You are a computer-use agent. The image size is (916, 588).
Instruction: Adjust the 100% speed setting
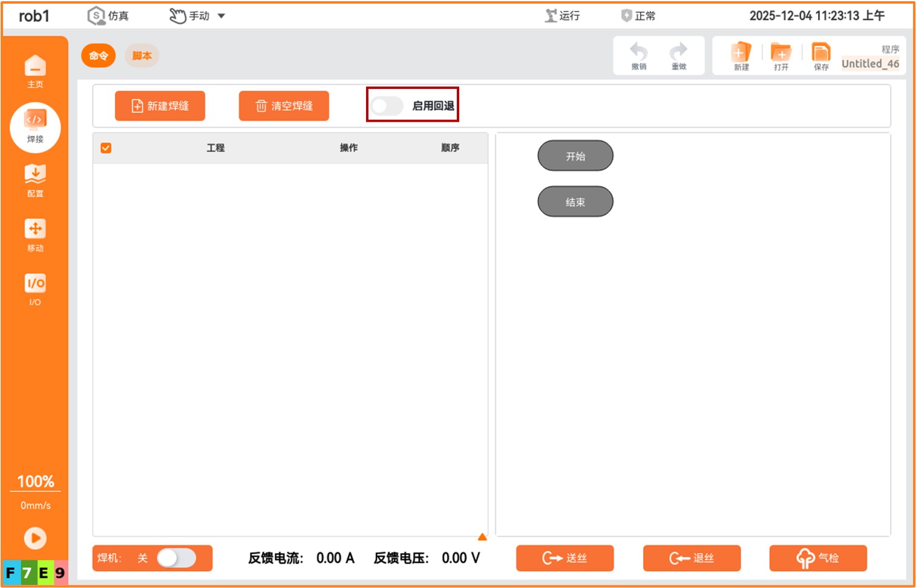pyautogui.click(x=35, y=482)
